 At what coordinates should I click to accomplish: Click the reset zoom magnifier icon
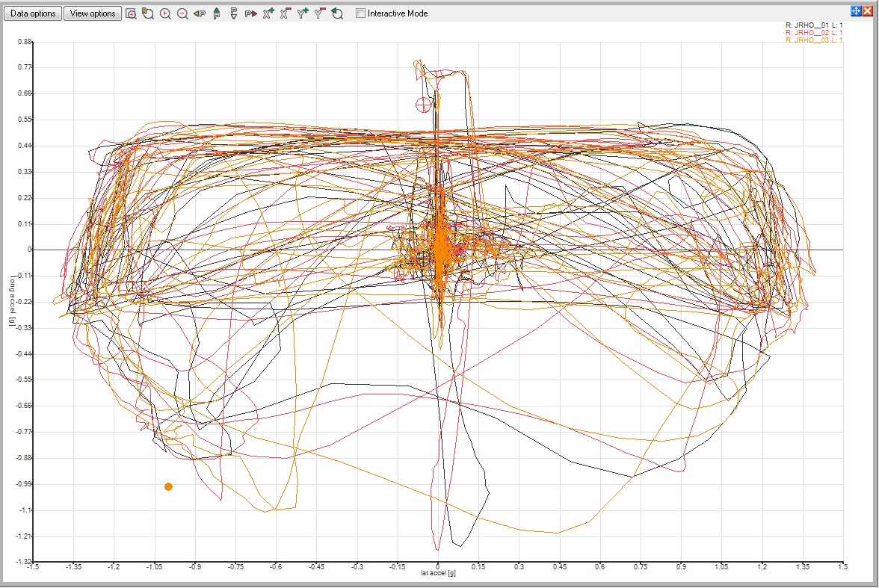coord(148,13)
